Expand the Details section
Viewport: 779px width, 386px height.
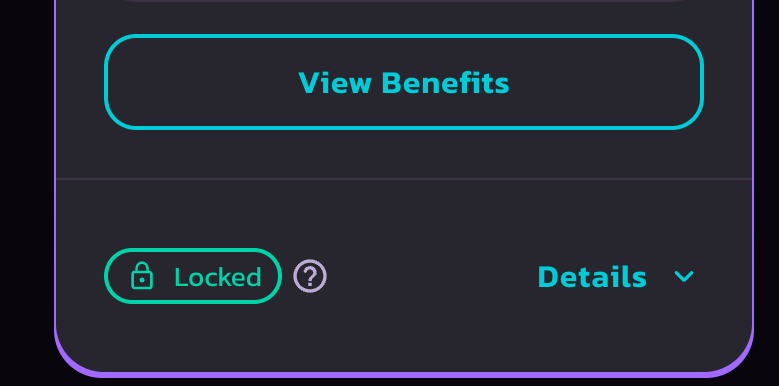(x=616, y=277)
